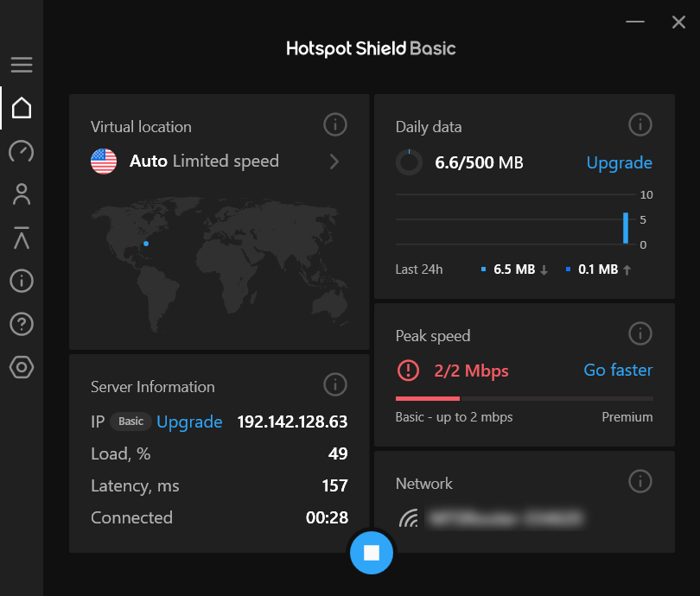Click the daily data usage ring
Image resolution: width=700 pixels, height=596 pixels.
409,162
